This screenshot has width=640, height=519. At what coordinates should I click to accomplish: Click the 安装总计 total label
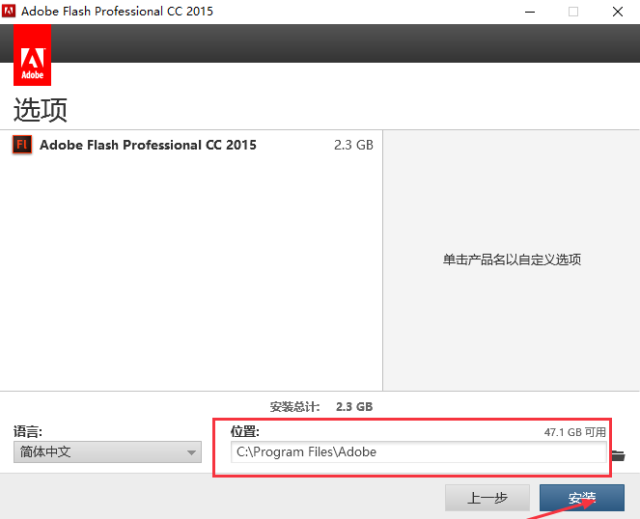click(295, 407)
